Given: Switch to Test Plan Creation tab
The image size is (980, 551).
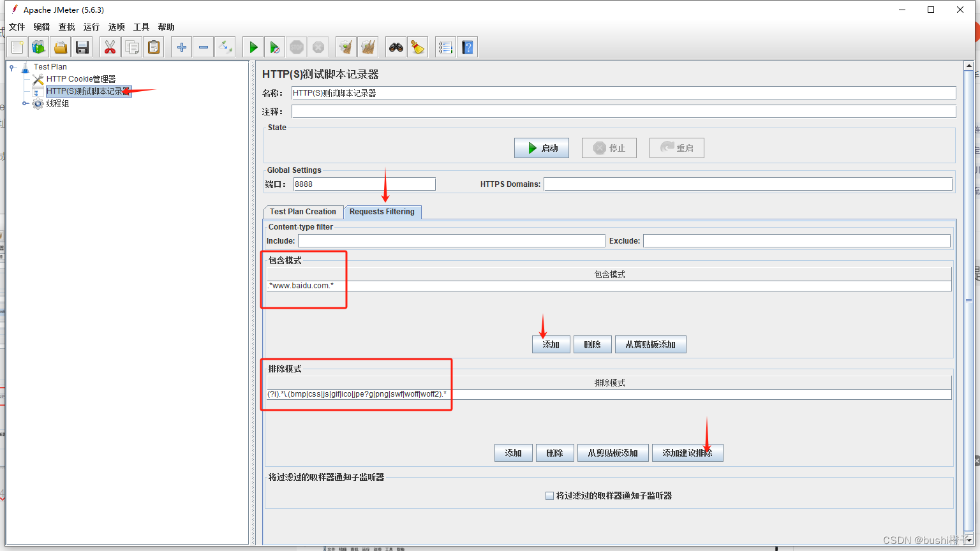Looking at the screenshot, I should (303, 212).
